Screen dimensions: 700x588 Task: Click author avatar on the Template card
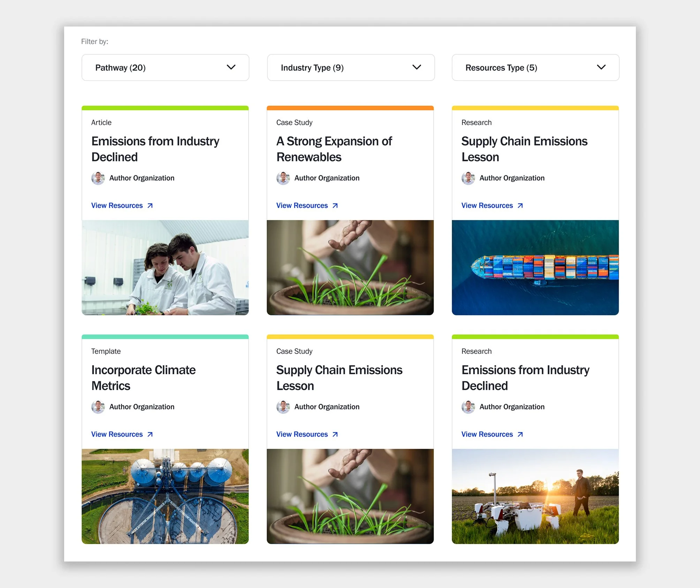coord(98,407)
